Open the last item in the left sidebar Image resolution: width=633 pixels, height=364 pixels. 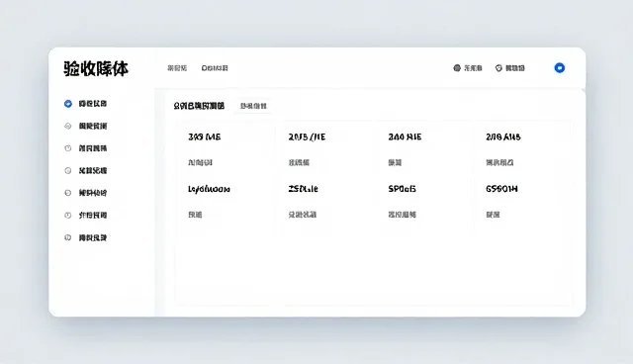pyautogui.click(x=86, y=237)
